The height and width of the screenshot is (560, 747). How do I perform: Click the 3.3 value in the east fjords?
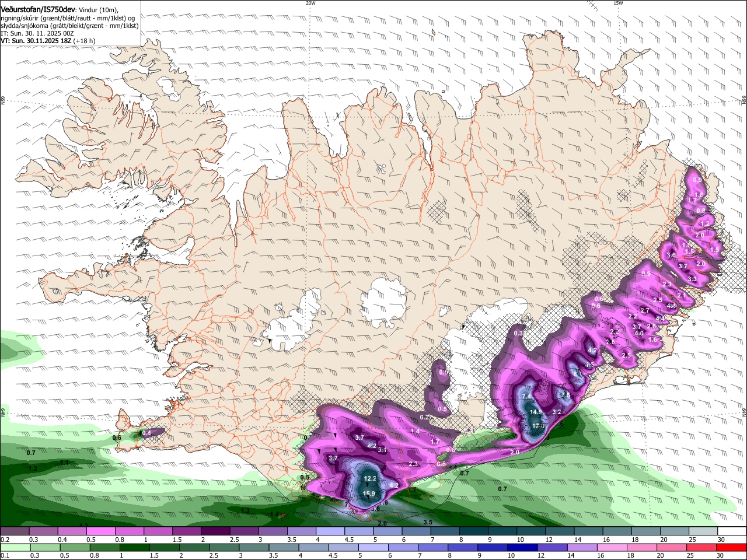coord(692,279)
